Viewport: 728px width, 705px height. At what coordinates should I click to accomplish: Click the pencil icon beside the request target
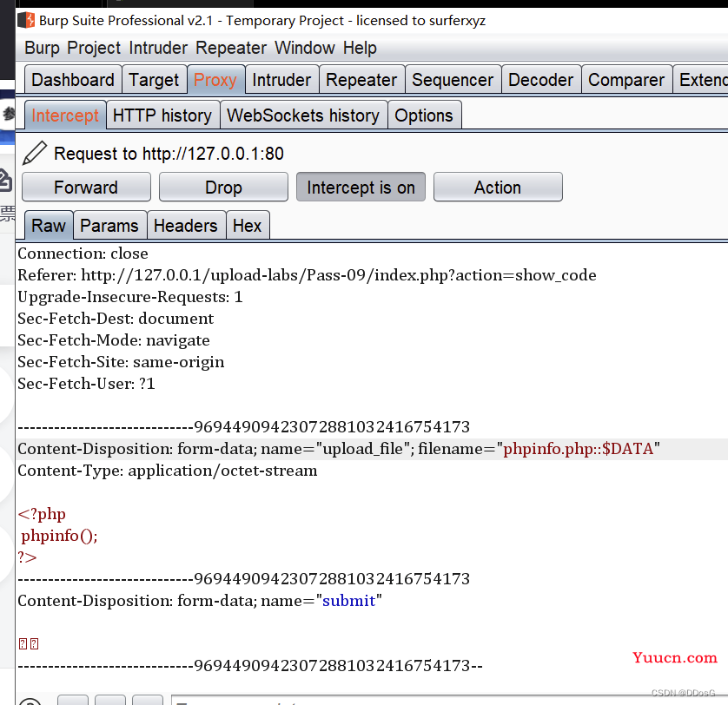tap(35, 154)
